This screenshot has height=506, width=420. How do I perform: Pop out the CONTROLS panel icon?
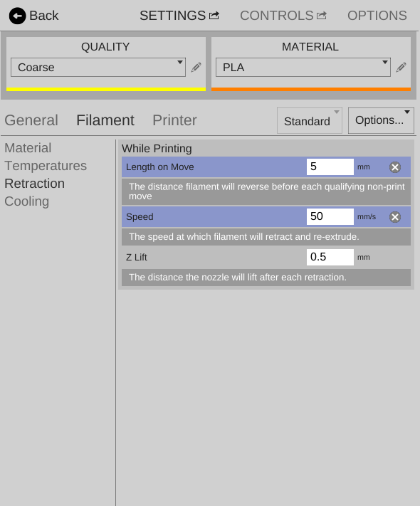[321, 15]
